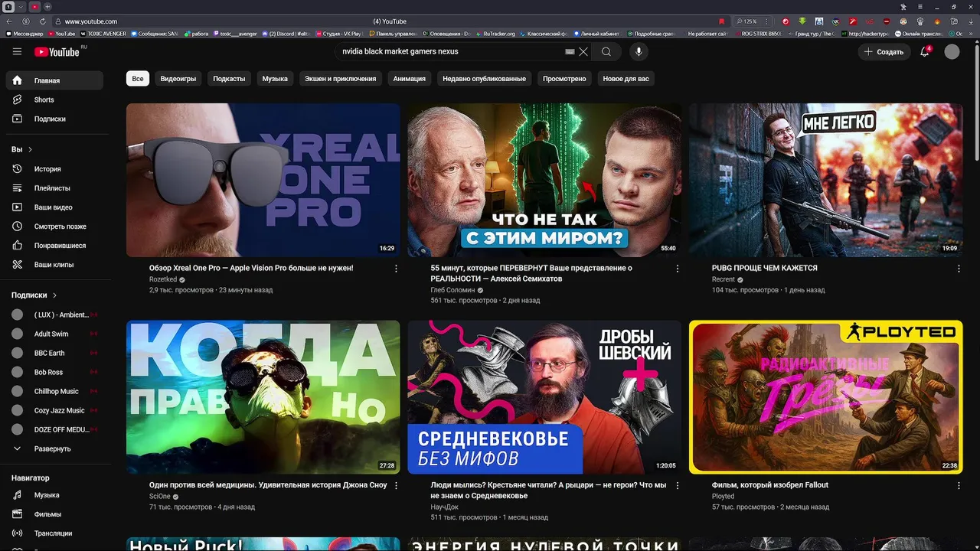Select the Видеоигры filter chip
980x551 pixels.
click(x=178, y=78)
